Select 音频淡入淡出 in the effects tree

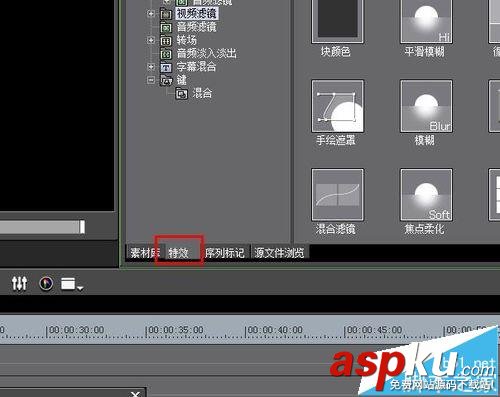pos(206,53)
